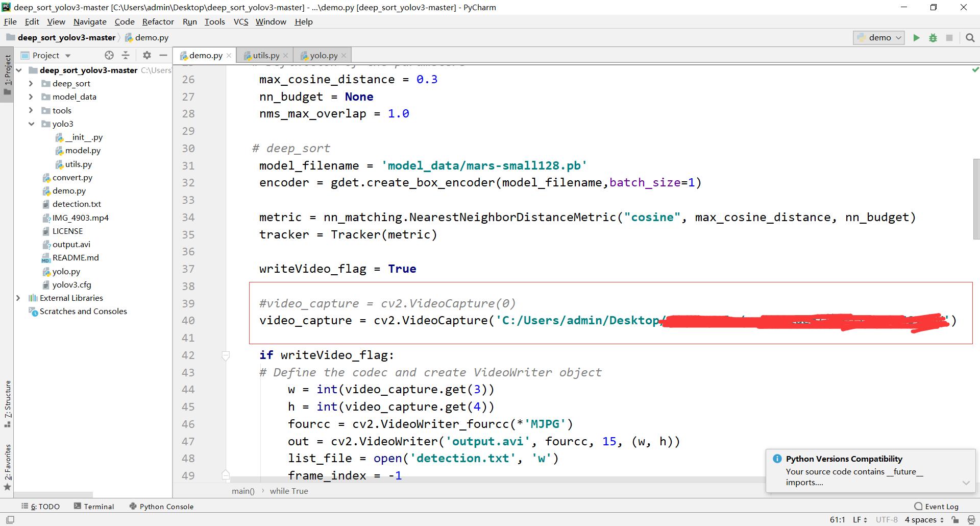The height and width of the screenshot is (526, 980).
Task: Change the LF line separator indicator
Action: point(859,519)
